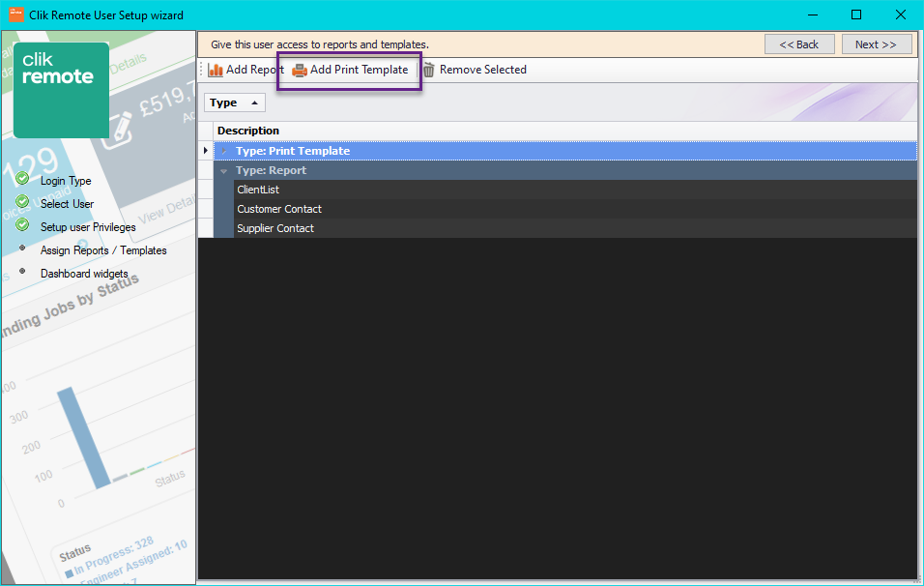Viewport: 924px width, 586px height.
Task: Expand the Type: Print Template group
Action: [224, 151]
